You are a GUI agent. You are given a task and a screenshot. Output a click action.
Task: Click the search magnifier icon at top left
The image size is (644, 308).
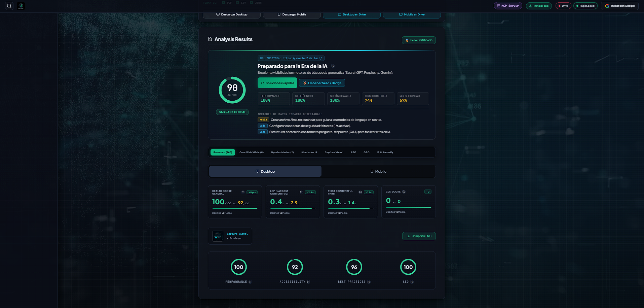pos(9,6)
